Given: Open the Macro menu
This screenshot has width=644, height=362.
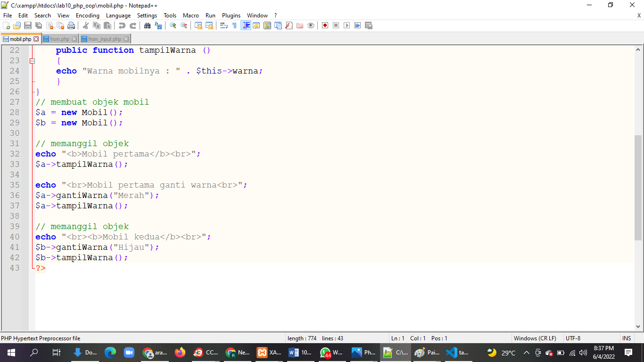Looking at the screenshot, I should (191, 15).
